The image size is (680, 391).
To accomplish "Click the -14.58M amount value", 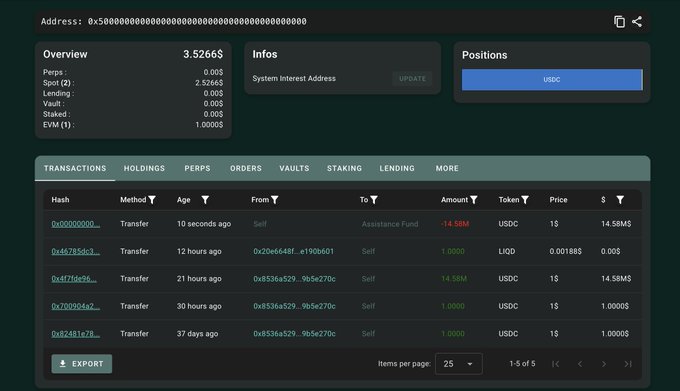I will [x=454, y=224].
